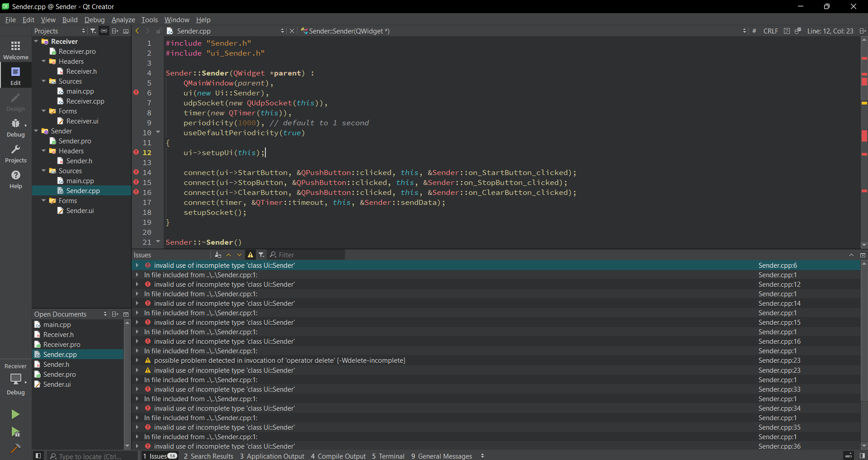
Task: Open Projects mode in the sidebar
Action: coord(16,153)
